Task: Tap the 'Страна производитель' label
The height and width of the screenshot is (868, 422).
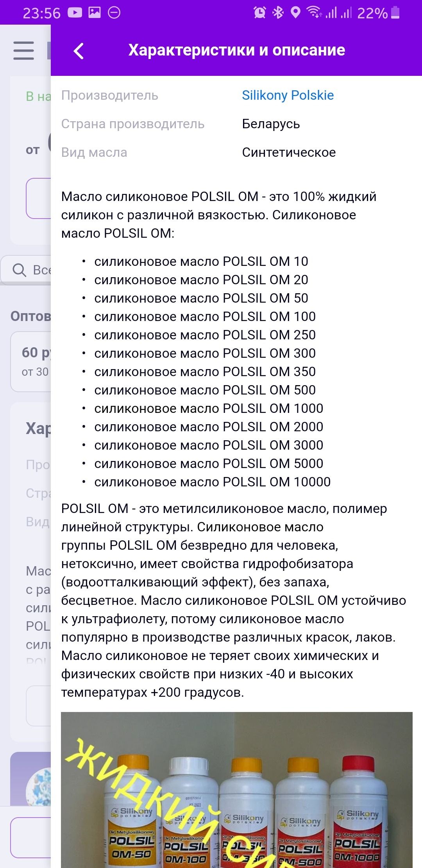Action: pos(133,124)
